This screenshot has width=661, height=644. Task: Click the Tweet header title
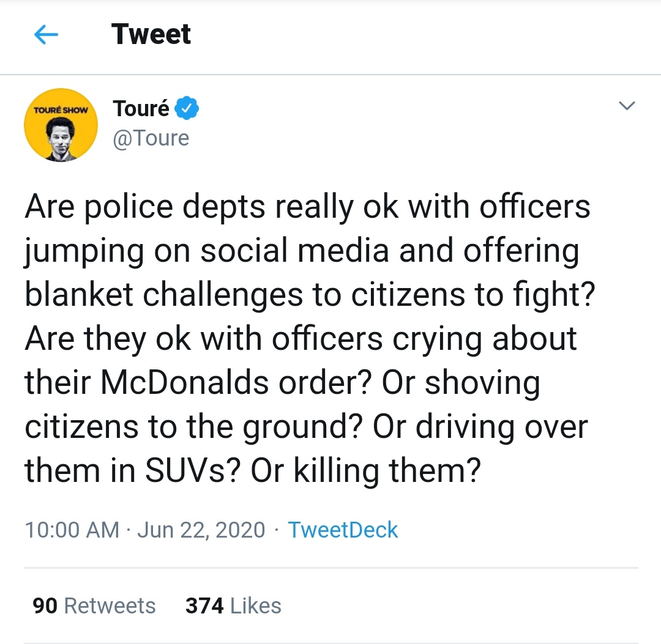pos(151,34)
